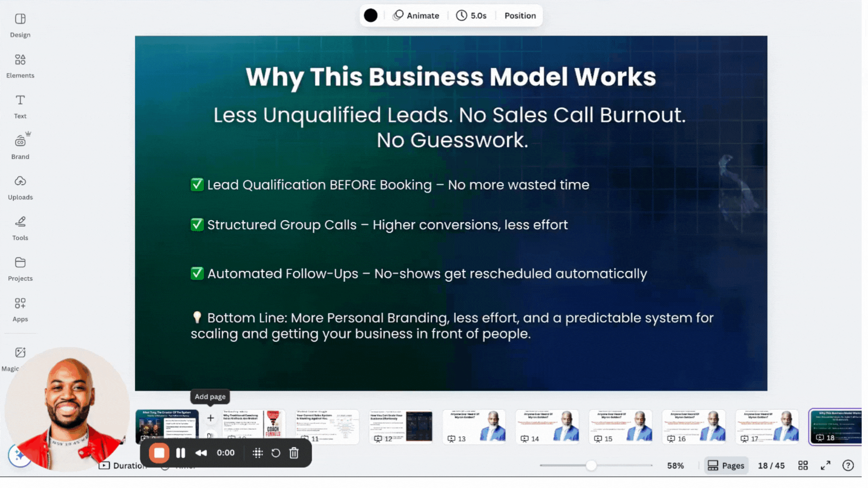Viewport: 868px width, 488px height.
Task: Open the 58% zoom level menu
Action: coord(675,465)
